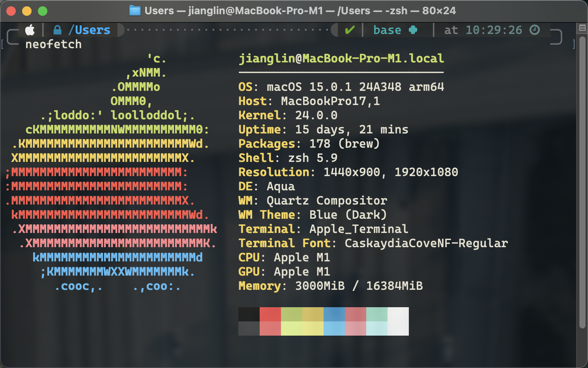Viewport: 588px width, 368px height.
Task: Click the bottom-row dark gray block
Action: click(249, 329)
